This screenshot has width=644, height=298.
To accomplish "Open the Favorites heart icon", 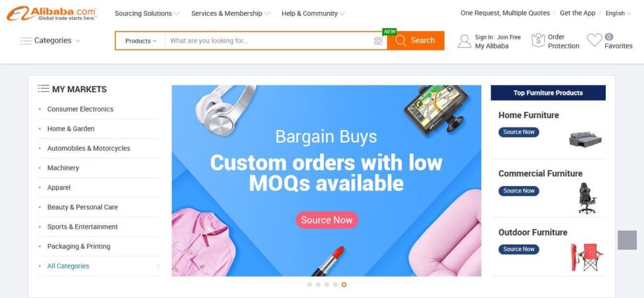I will tap(594, 40).
